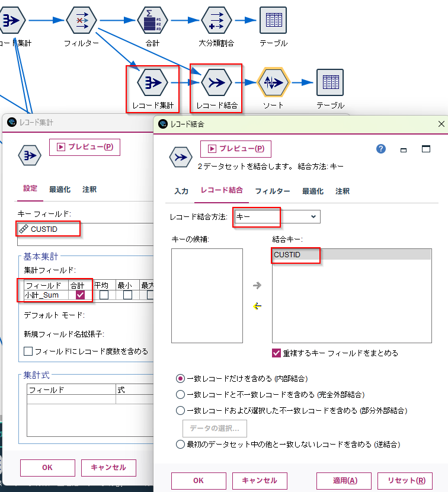Click リセット(R) button
This screenshot has height=492, width=448.
[x=405, y=481]
